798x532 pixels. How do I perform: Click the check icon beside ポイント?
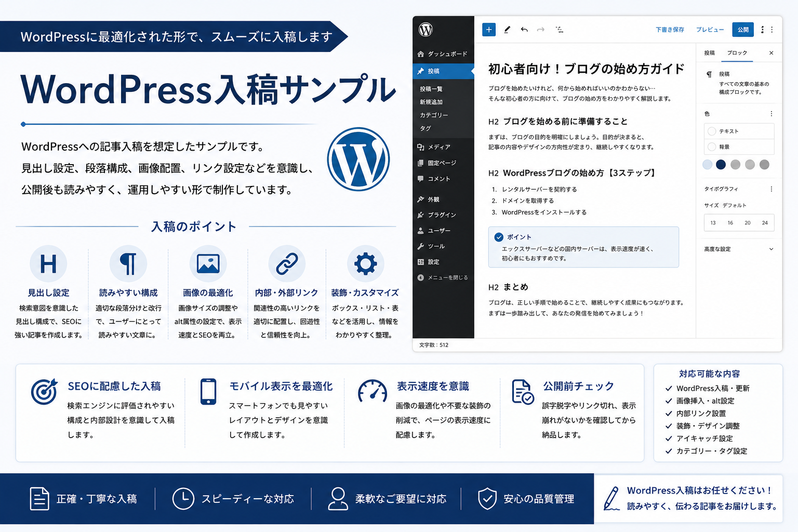(499, 237)
